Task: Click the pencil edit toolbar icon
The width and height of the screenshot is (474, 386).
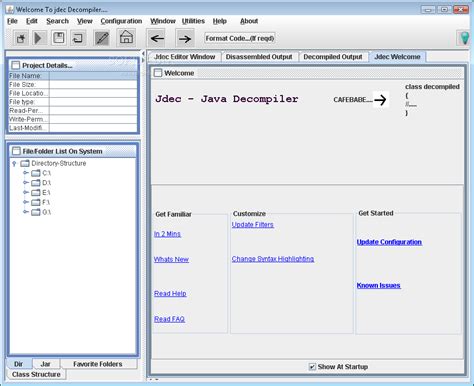Action: tap(102, 38)
